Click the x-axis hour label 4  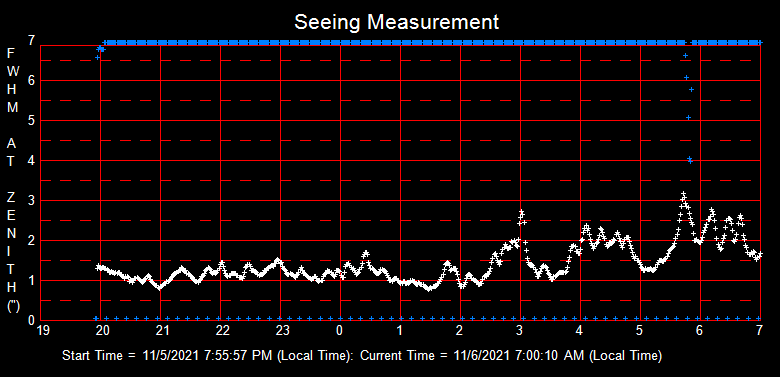pyautogui.click(x=580, y=331)
